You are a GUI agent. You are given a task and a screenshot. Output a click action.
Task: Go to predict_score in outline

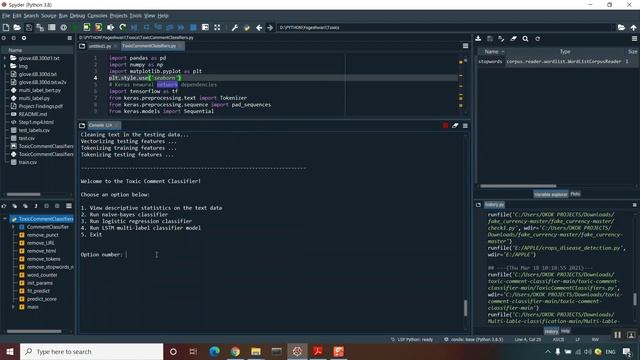click(42, 299)
